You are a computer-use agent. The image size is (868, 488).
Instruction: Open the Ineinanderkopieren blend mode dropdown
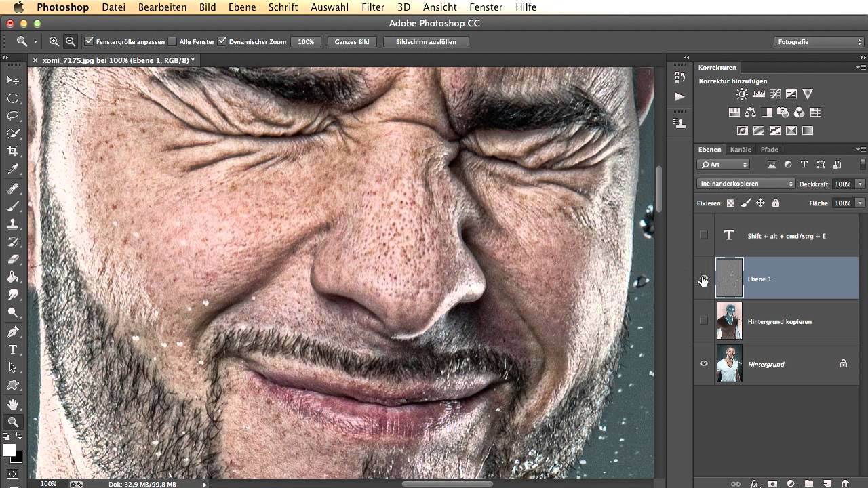tap(745, 184)
